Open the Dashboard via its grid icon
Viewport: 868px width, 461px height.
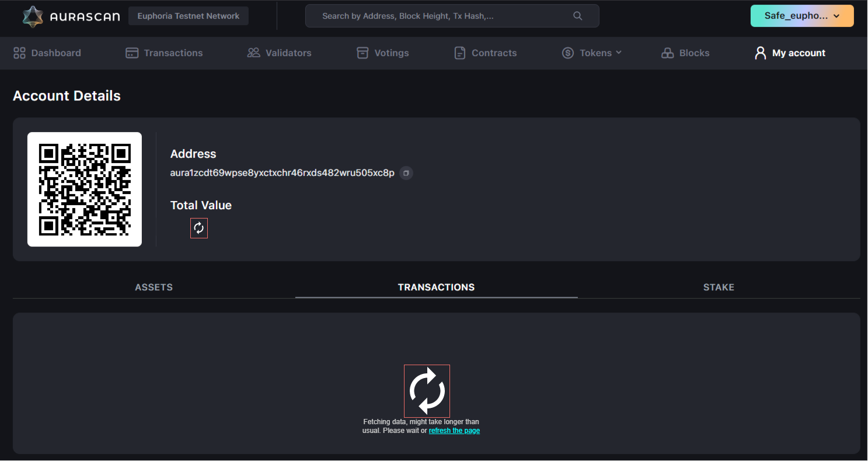pyautogui.click(x=19, y=53)
